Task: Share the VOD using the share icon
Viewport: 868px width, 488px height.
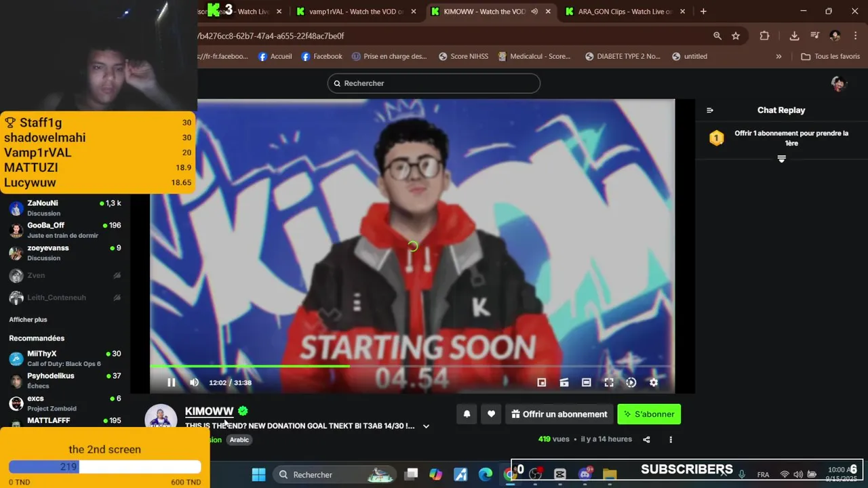Action: pos(646,439)
